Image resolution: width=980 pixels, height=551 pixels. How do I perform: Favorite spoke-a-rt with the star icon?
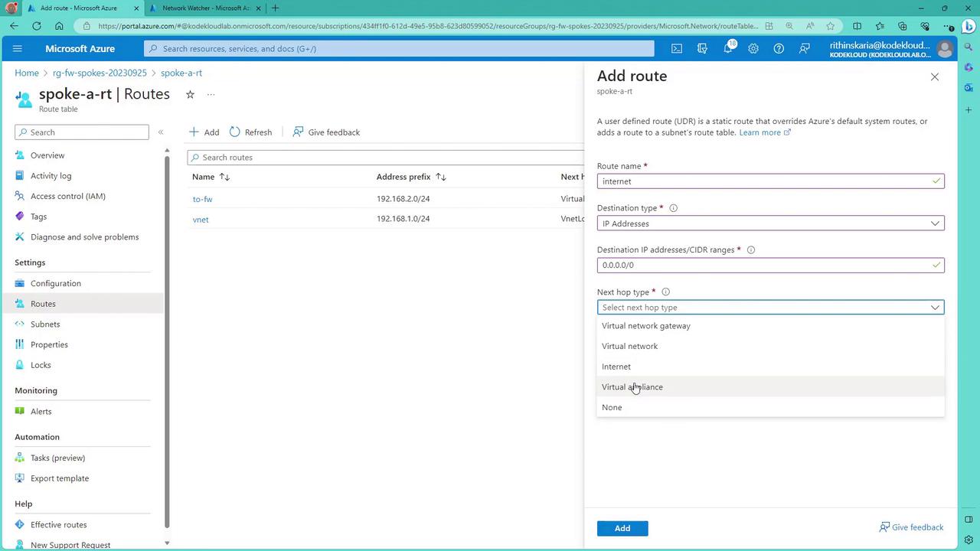point(190,94)
